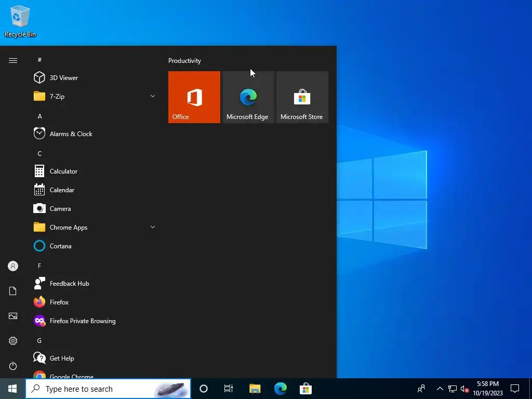Open Feedback Hub

pos(94,283)
